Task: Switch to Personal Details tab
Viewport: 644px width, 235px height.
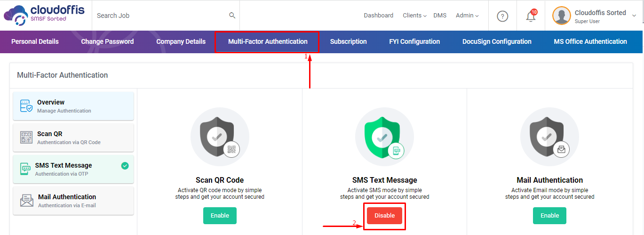Action: click(x=35, y=41)
